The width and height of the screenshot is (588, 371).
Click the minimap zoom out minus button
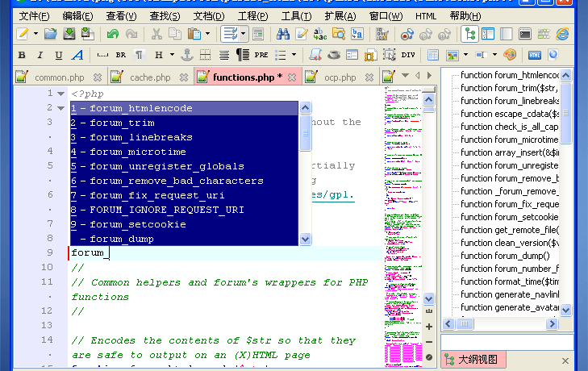429,342
